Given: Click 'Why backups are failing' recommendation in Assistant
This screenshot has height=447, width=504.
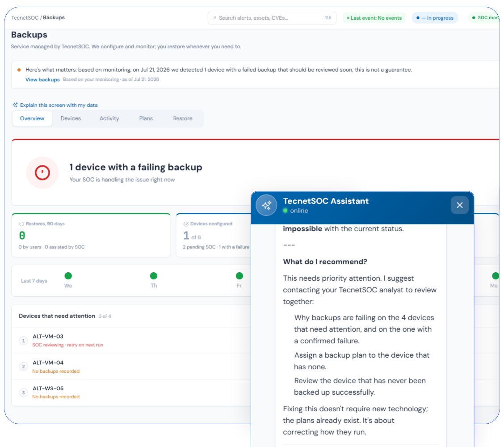Looking at the screenshot, I should [x=364, y=329].
